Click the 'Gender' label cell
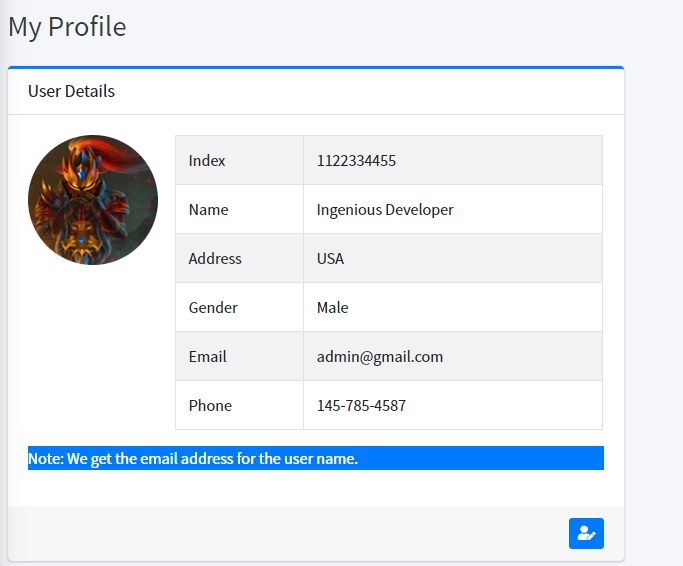Image resolution: width=683 pixels, height=566 pixels. [x=240, y=307]
